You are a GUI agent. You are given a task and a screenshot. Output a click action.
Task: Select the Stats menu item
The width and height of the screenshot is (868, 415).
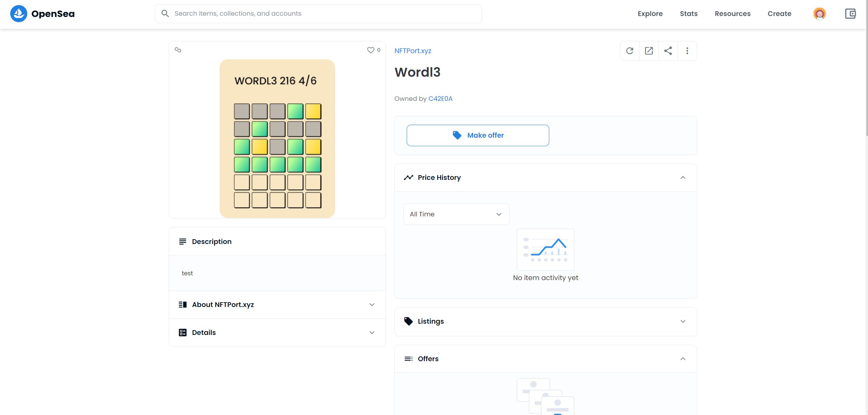689,13
